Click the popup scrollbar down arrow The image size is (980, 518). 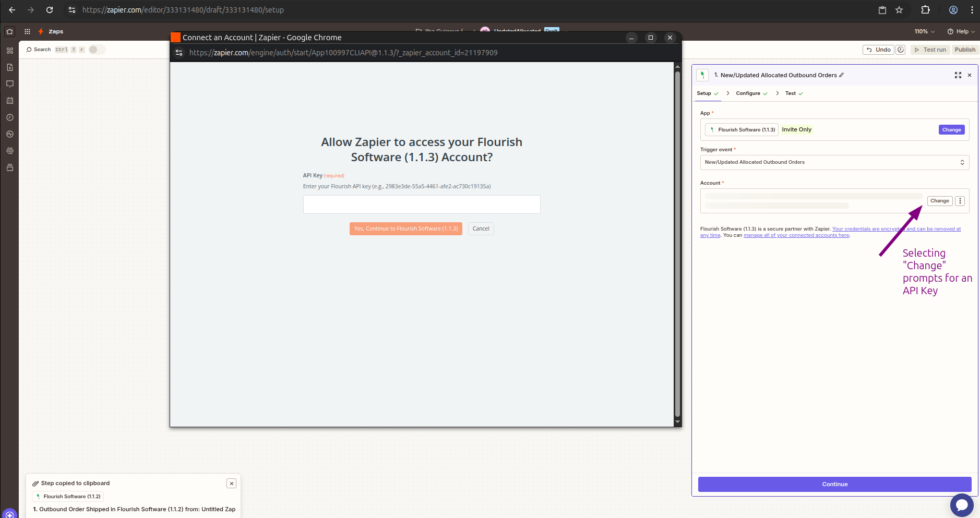(x=677, y=422)
